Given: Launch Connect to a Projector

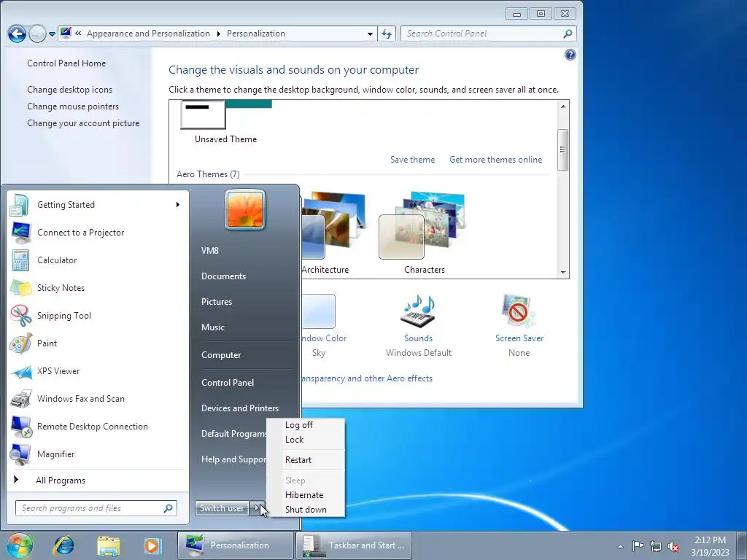Looking at the screenshot, I should click(x=97, y=233).
